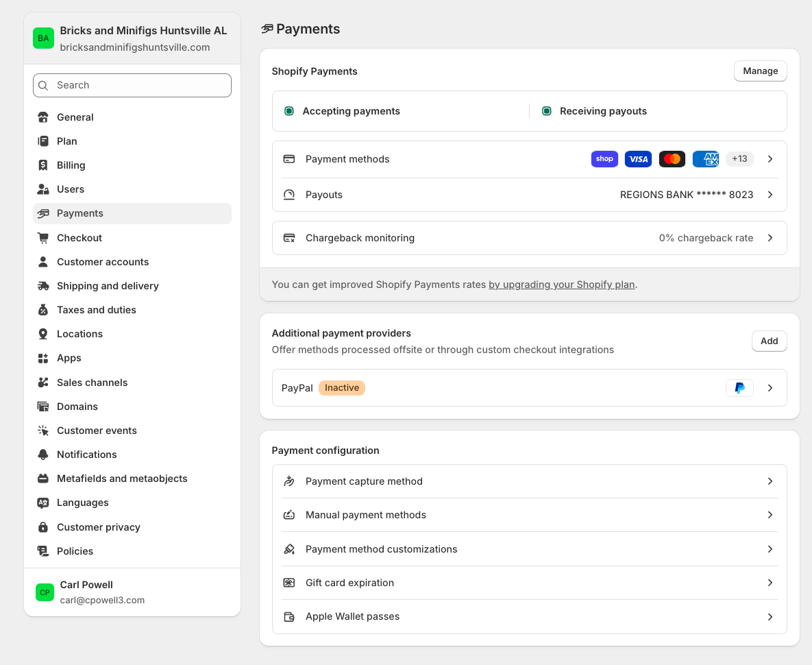Open Payment method customizations chevron

pos(770,549)
